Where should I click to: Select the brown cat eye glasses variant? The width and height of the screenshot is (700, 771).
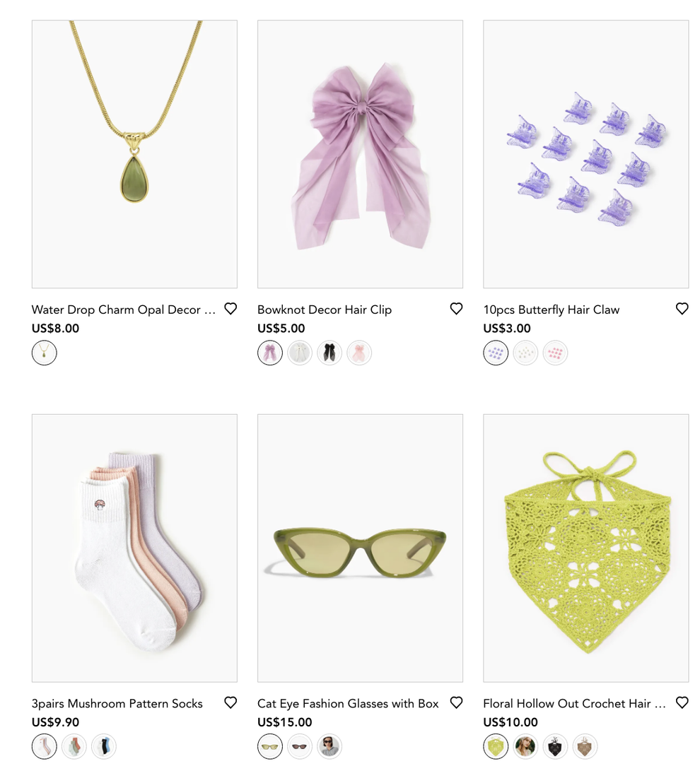click(x=299, y=746)
